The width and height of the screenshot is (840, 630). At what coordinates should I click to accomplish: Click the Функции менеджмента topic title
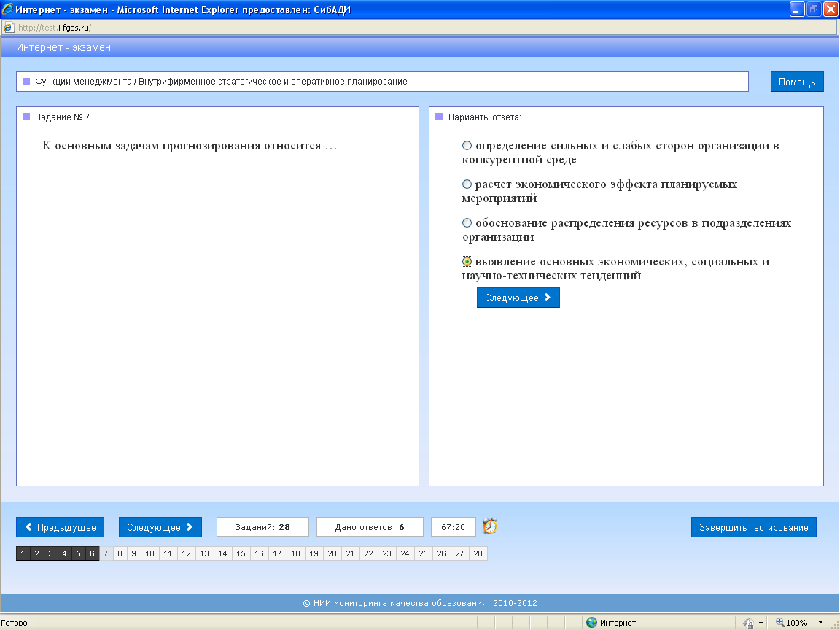[221, 82]
